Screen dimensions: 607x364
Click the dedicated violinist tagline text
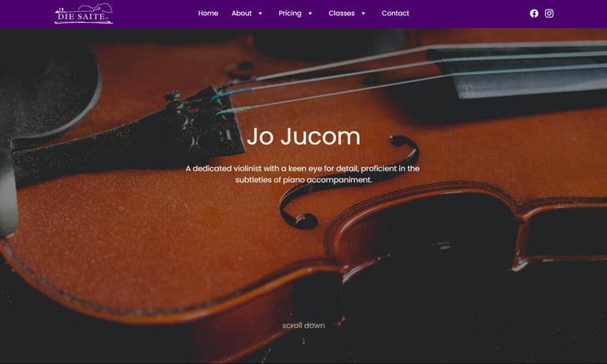[x=303, y=174]
